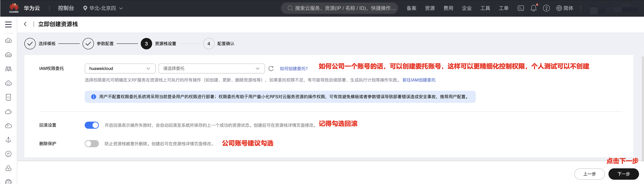Click the disk storage sidebar icon
The height and width of the screenshot is (184, 644).
coord(8,97)
